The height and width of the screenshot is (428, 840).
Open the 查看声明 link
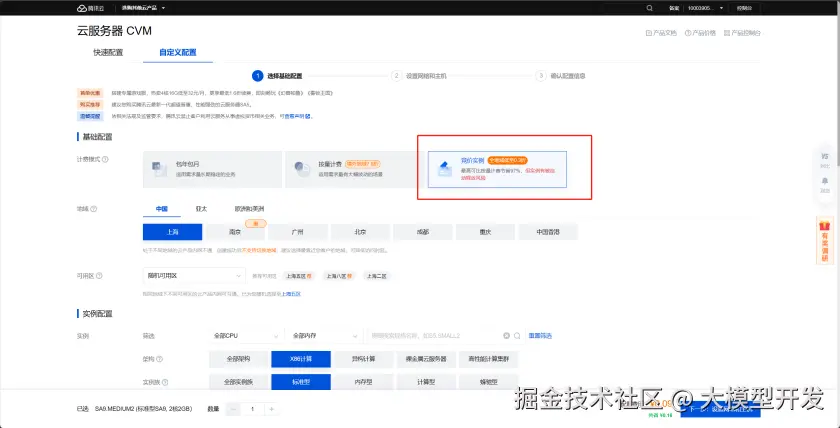297,116
